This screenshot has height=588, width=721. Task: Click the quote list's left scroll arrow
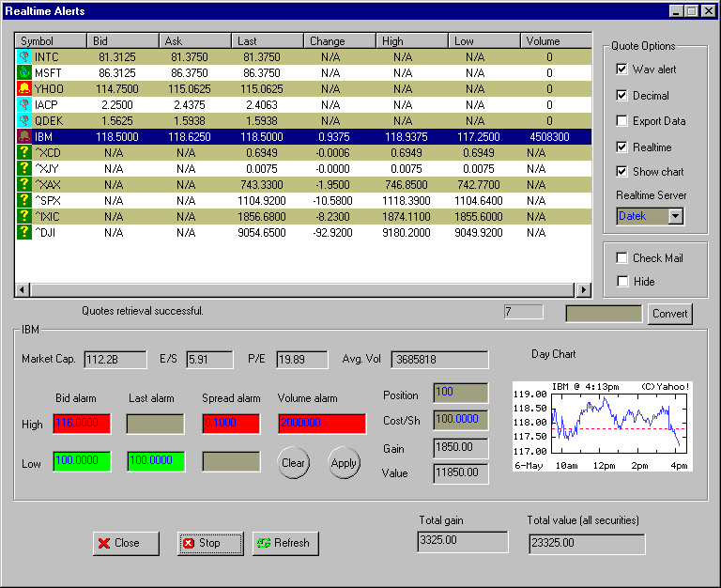(x=23, y=290)
